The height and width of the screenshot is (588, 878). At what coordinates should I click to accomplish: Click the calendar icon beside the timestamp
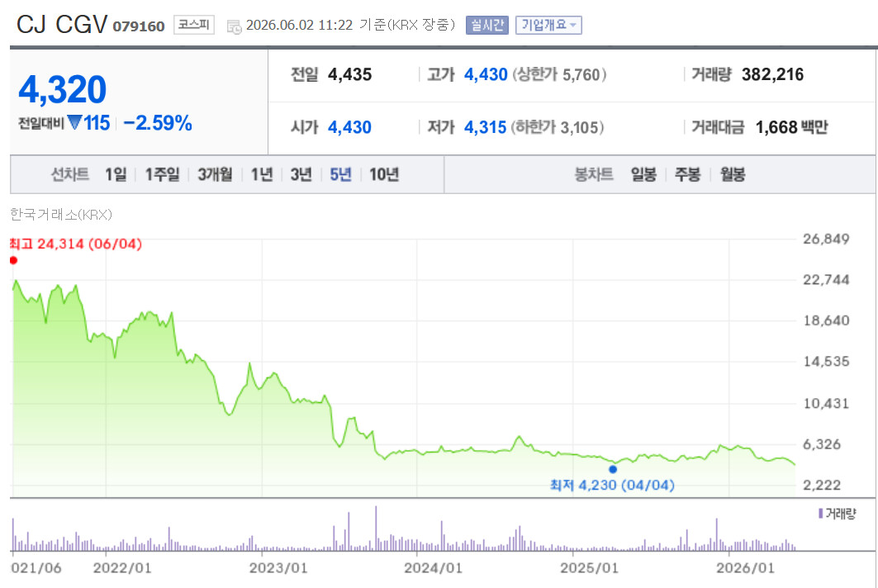tap(234, 26)
